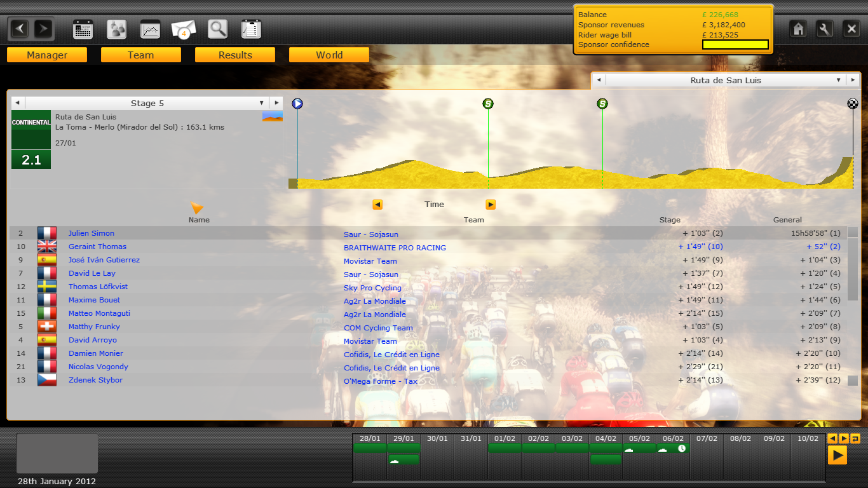Viewport: 868px width, 488px height.
Task: Click the large play button to advance day
Action: [x=837, y=455]
